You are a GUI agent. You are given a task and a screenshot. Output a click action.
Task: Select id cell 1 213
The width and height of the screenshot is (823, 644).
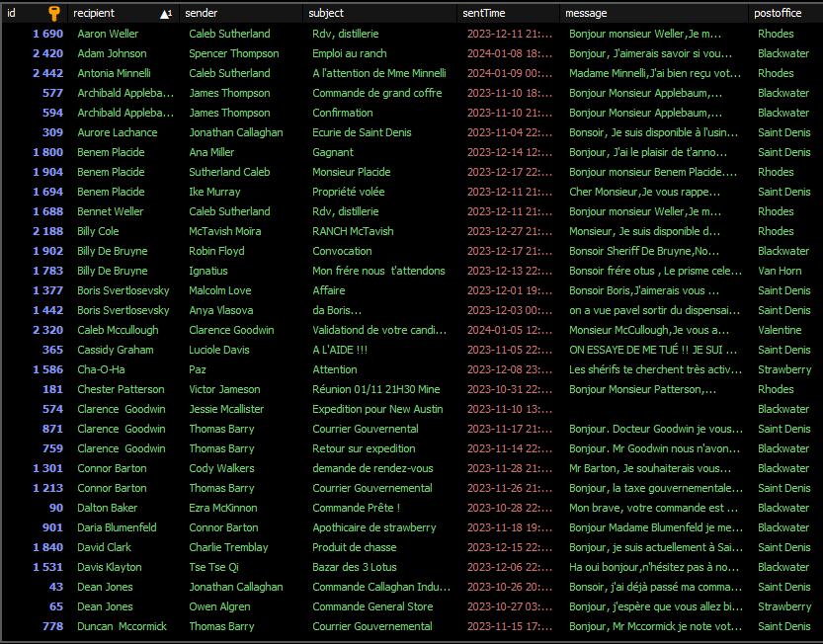click(x=47, y=488)
